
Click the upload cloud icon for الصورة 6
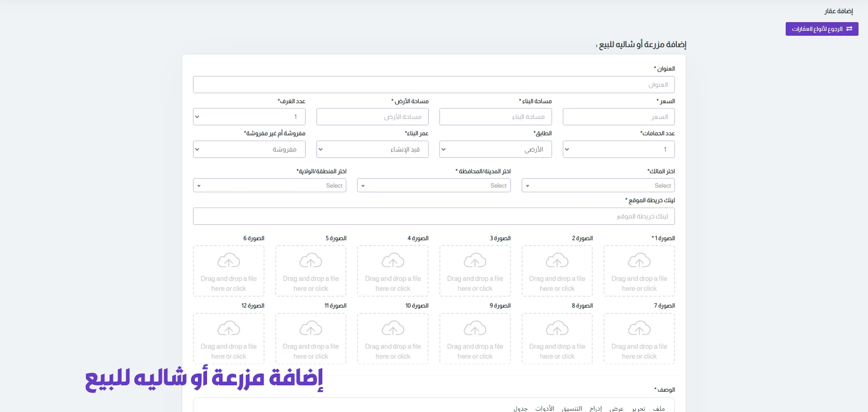click(229, 260)
